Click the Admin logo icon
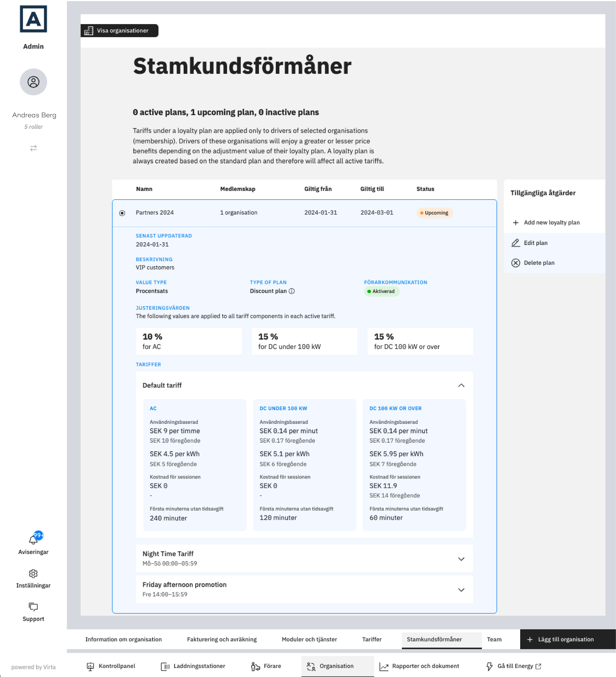The image size is (616, 677). 33,19
